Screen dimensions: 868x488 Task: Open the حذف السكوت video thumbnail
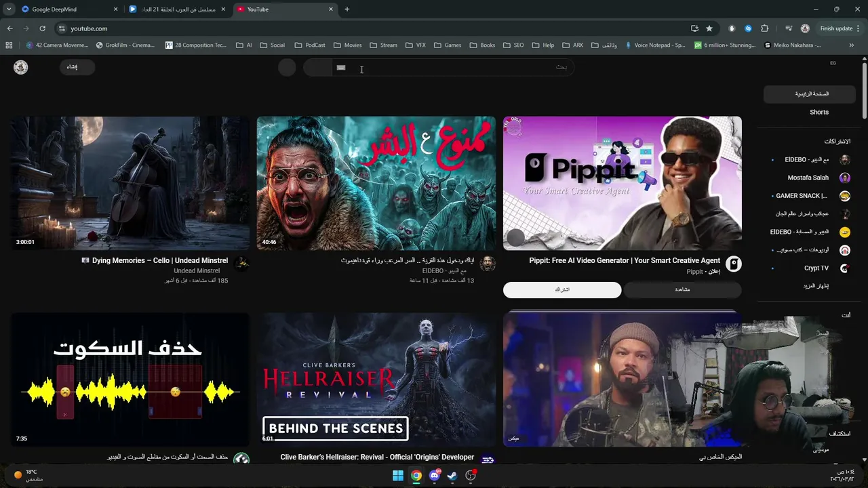tap(130, 380)
